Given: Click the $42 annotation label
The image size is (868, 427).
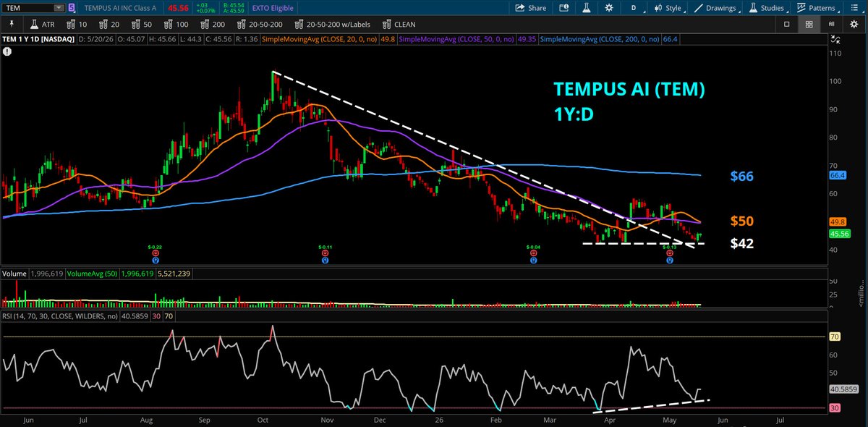Looking at the screenshot, I should (x=741, y=244).
